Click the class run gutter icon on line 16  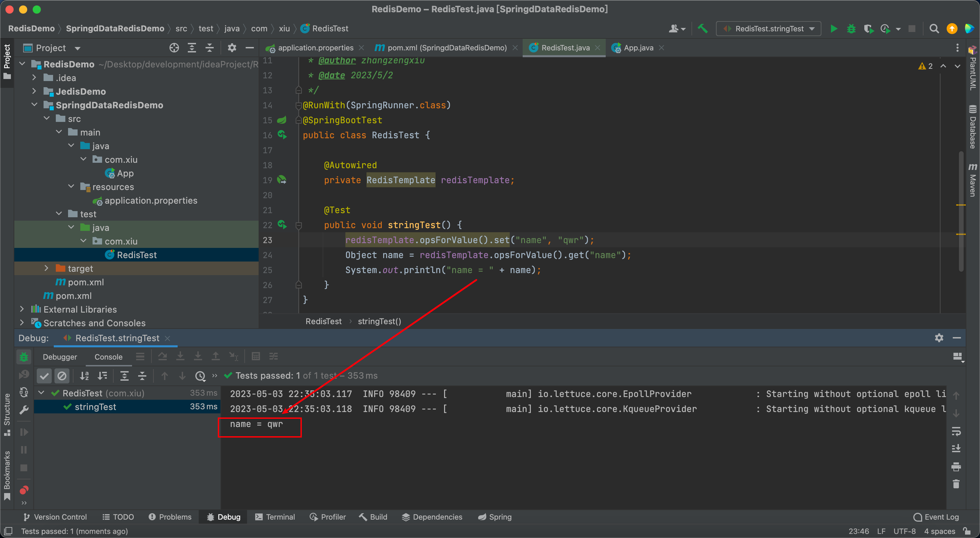pos(282,135)
